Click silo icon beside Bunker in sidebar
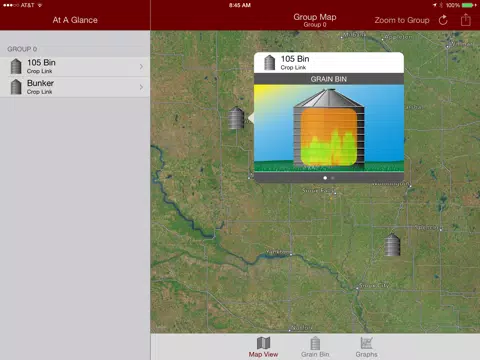Screen dimensions: 480x360 click(16, 87)
